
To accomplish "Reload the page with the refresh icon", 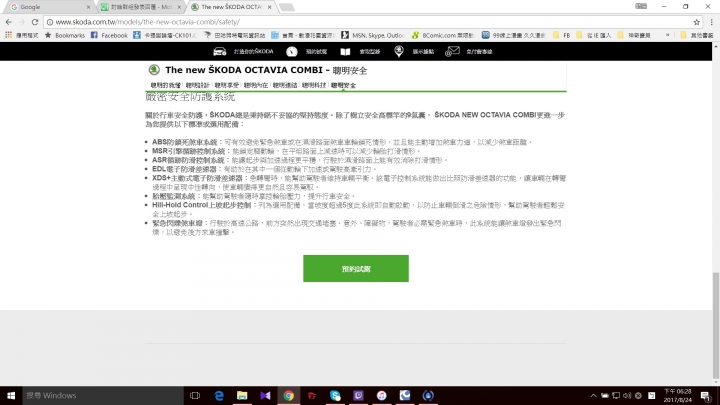I will [x=35, y=22].
